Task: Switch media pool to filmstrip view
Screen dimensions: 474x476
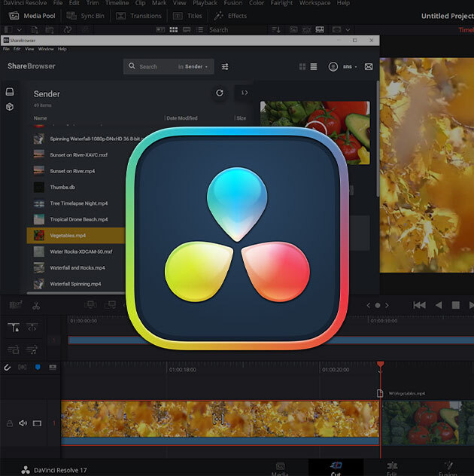Action: 187,30
